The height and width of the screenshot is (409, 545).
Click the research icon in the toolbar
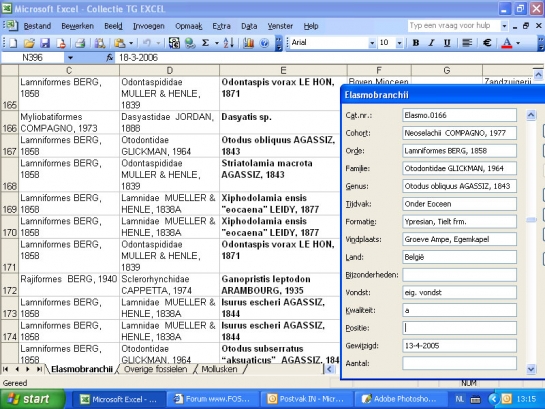pyautogui.click(x=100, y=43)
